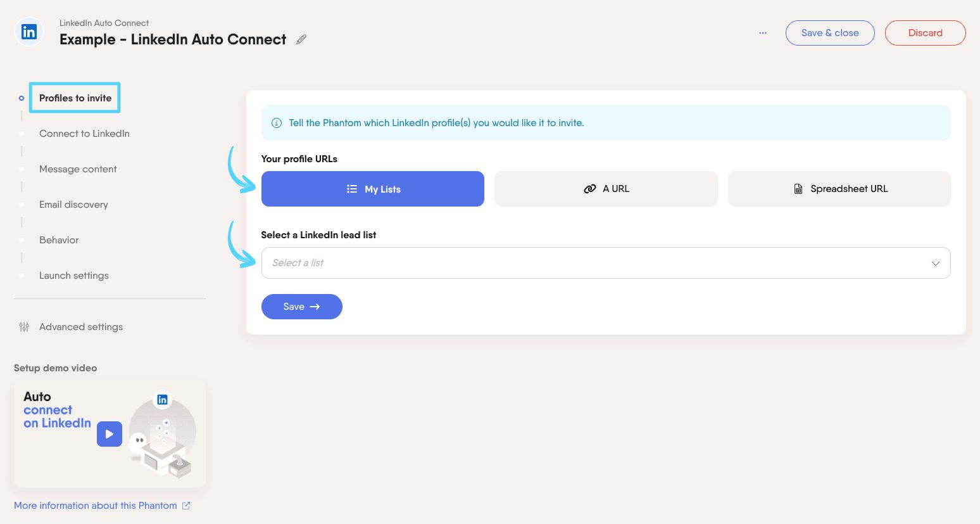Expand the Select a list dropdown chevron
The height and width of the screenshot is (524, 980).
pos(936,263)
